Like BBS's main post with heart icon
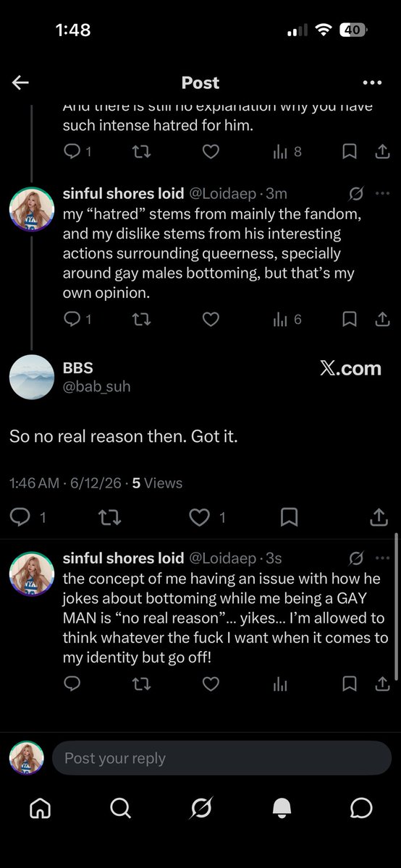The width and height of the screenshot is (401, 868). [x=198, y=516]
